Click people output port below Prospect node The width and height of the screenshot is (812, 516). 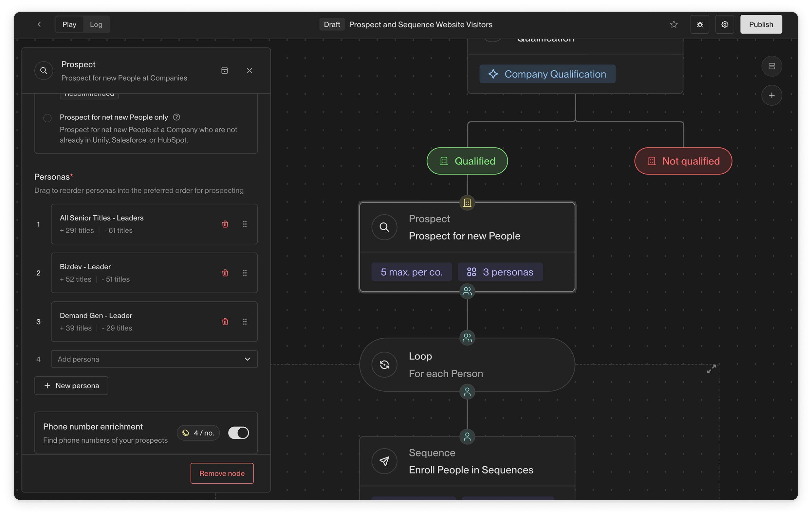467,292
